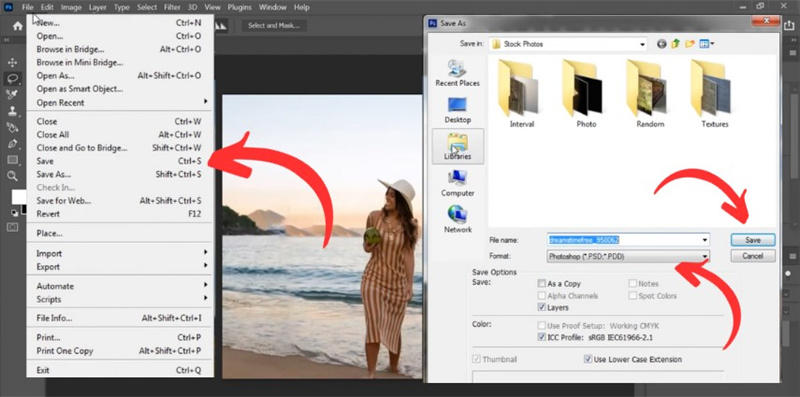Select the Zoom magnifier tool
Viewport: 800px width, 397px height.
pyautogui.click(x=12, y=177)
